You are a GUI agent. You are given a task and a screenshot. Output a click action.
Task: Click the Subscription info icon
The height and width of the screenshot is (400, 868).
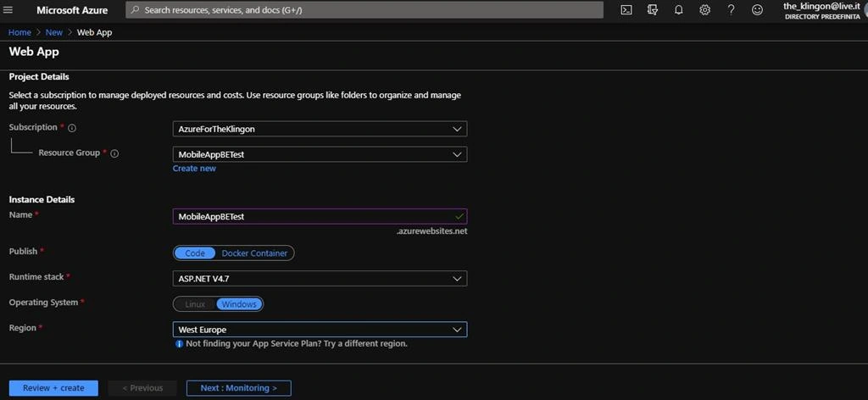click(72, 128)
